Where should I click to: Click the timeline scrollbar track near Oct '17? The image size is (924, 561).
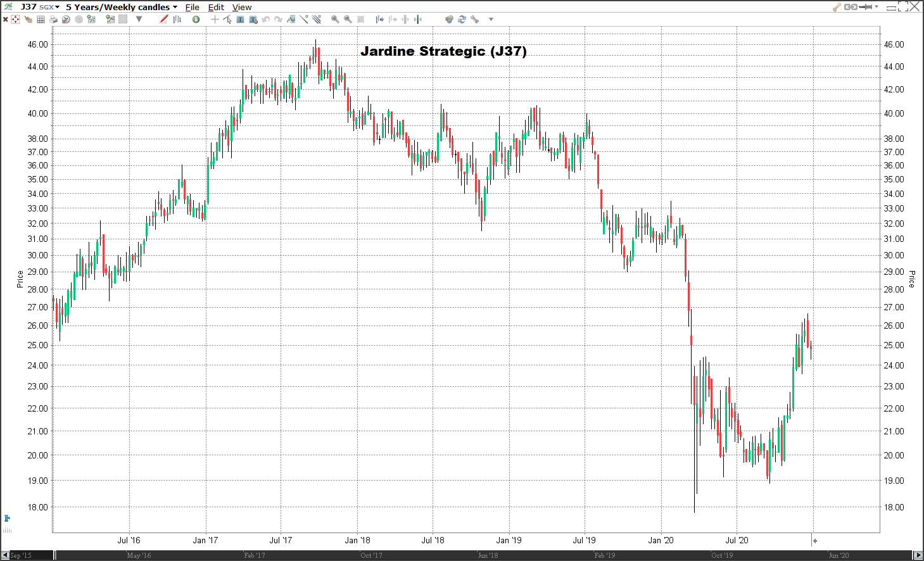click(370, 555)
